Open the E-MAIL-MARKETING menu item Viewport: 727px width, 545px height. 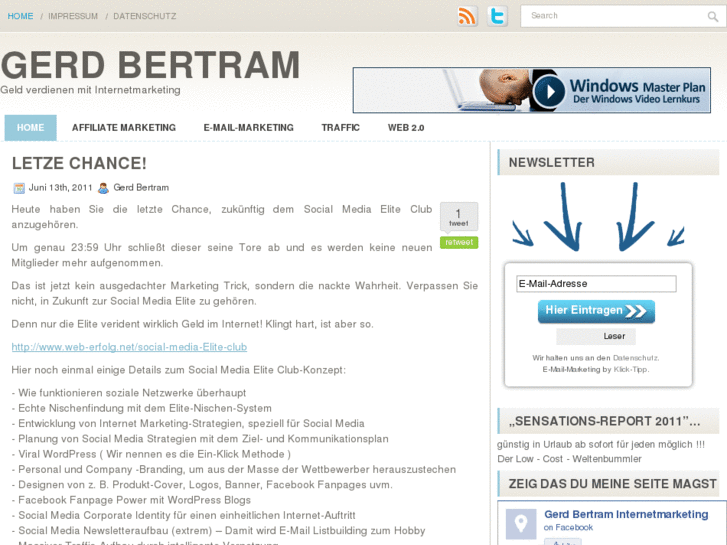[x=249, y=128]
